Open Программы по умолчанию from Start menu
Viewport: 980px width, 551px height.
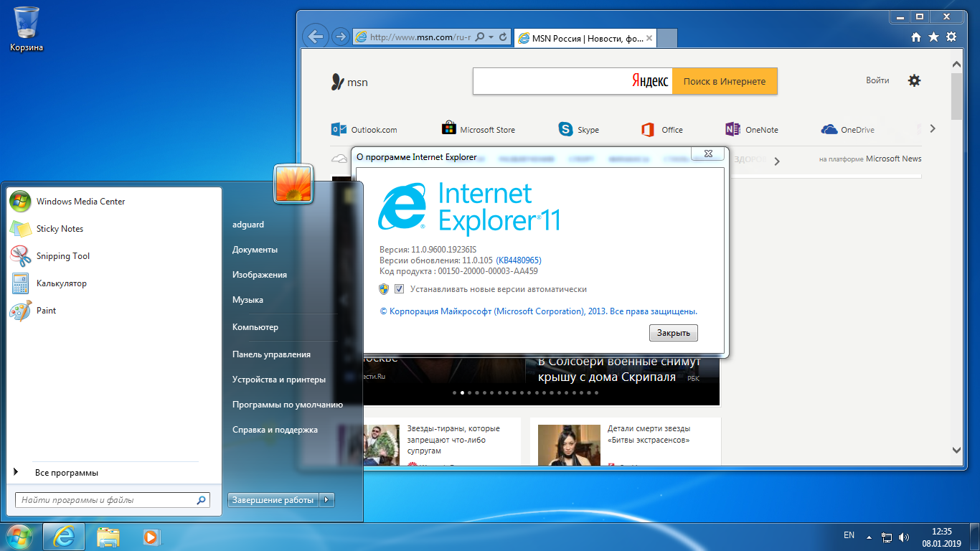coord(287,405)
